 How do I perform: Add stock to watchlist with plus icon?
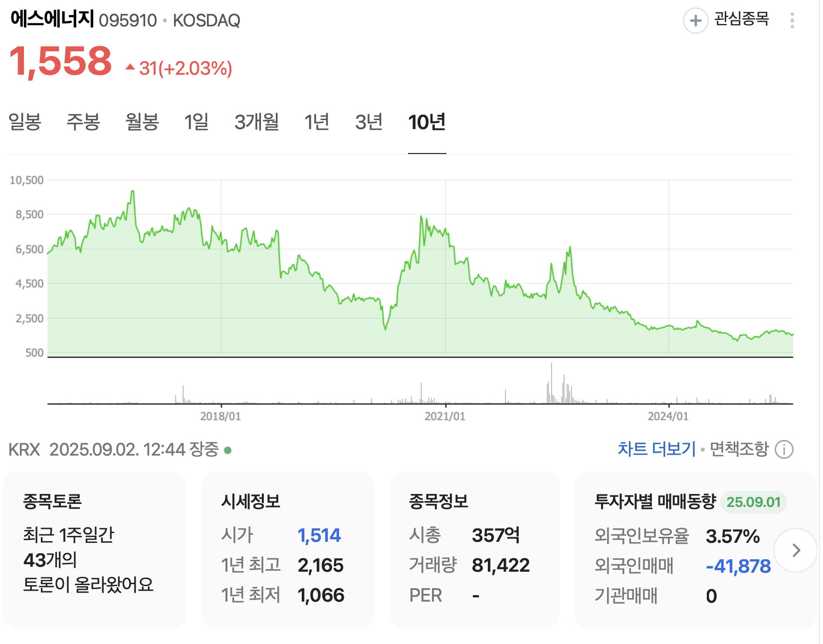point(695,21)
